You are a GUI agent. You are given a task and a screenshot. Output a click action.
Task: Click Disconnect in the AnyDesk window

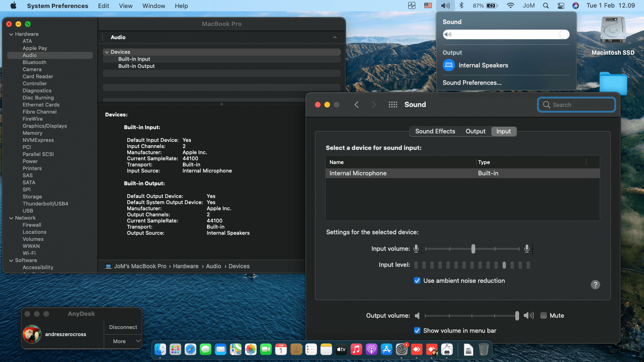pos(123,327)
